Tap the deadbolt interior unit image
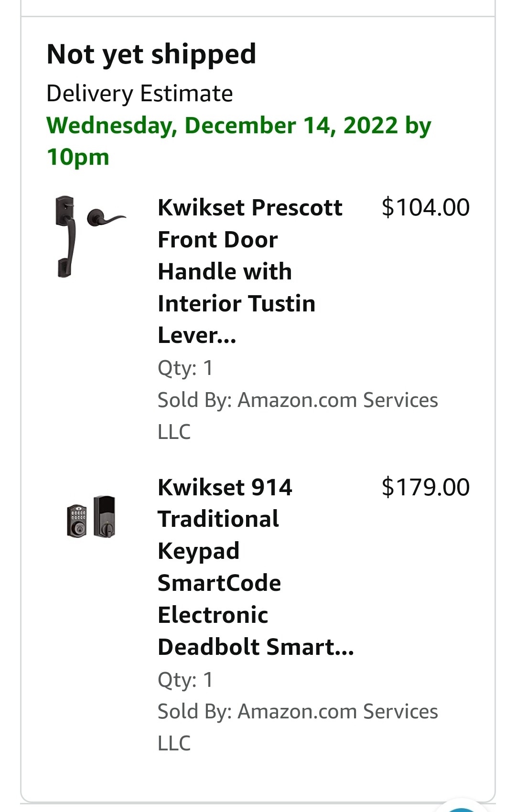Viewport: 516px width, 812px height. [105, 516]
